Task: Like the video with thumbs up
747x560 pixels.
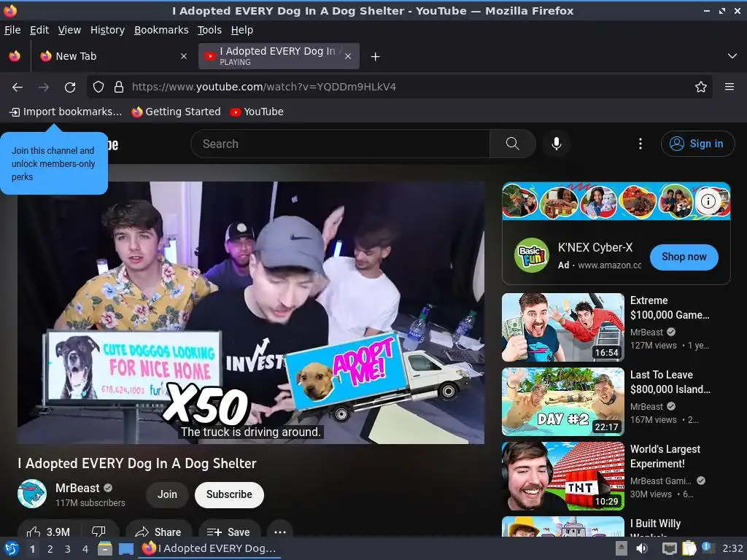Action: coord(49,532)
